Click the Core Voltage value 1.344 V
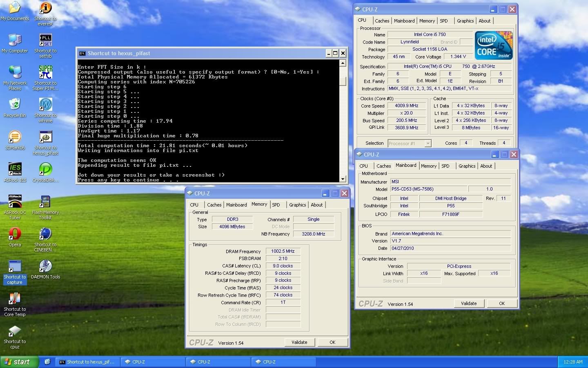This screenshot has height=368, width=588. click(458, 56)
